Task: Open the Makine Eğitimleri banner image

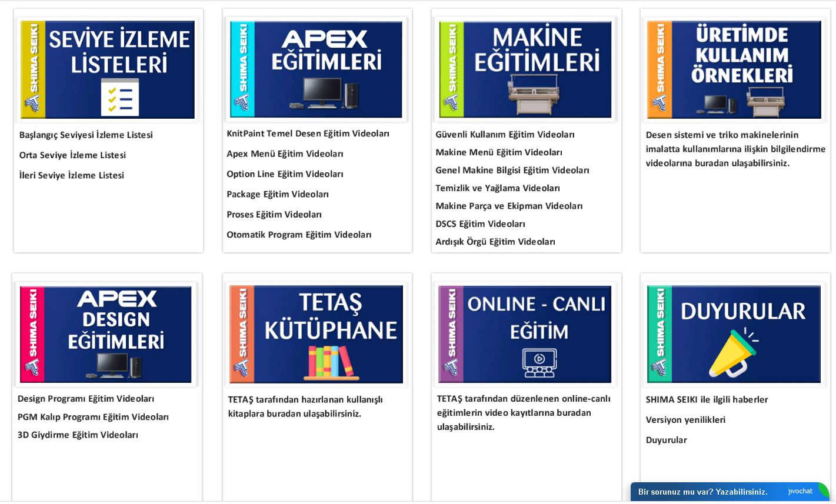Action: [x=525, y=69]
